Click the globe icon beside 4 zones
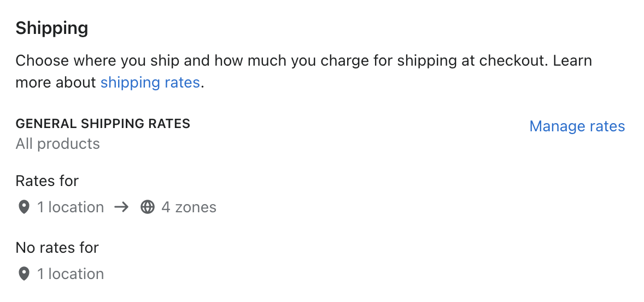Viewport: 644px width, 302px height. tap(148, 207)
